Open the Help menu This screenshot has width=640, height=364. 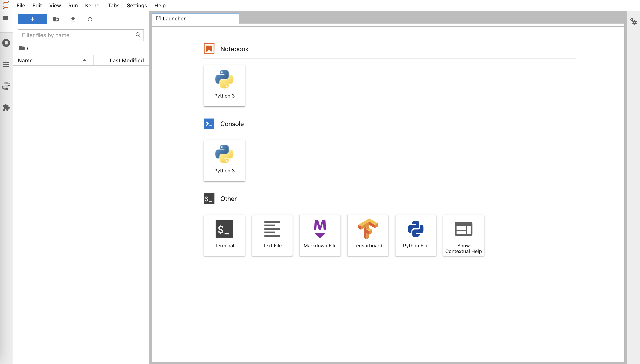(160, 6)
